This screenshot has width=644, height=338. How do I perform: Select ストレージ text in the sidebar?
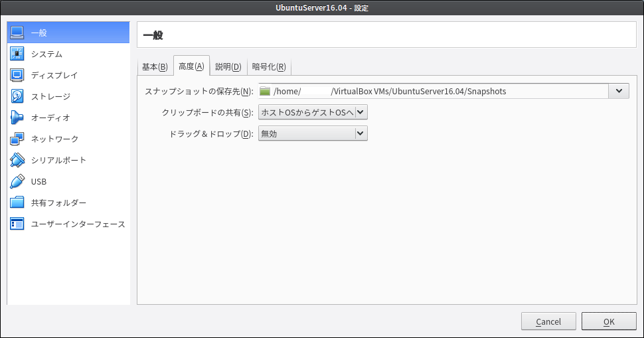(51, 96)
